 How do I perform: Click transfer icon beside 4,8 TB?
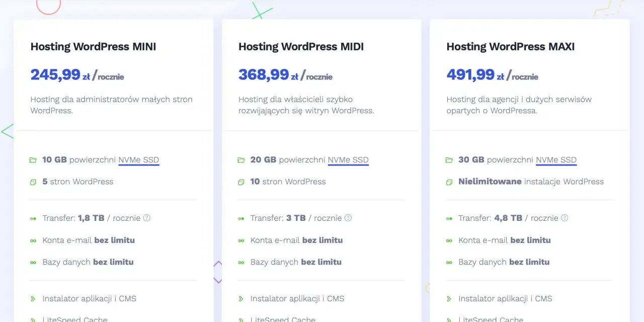[x=449, y=218]
